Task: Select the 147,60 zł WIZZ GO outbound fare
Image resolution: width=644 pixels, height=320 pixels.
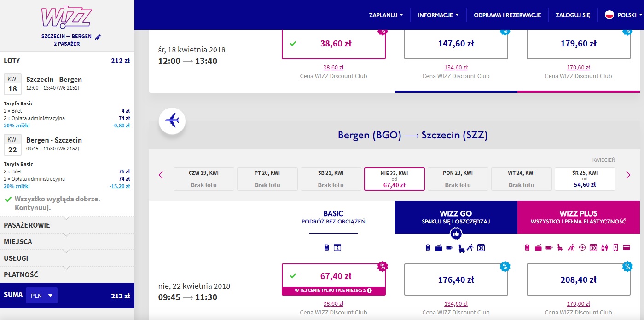Action: click(x=456, y=44)
